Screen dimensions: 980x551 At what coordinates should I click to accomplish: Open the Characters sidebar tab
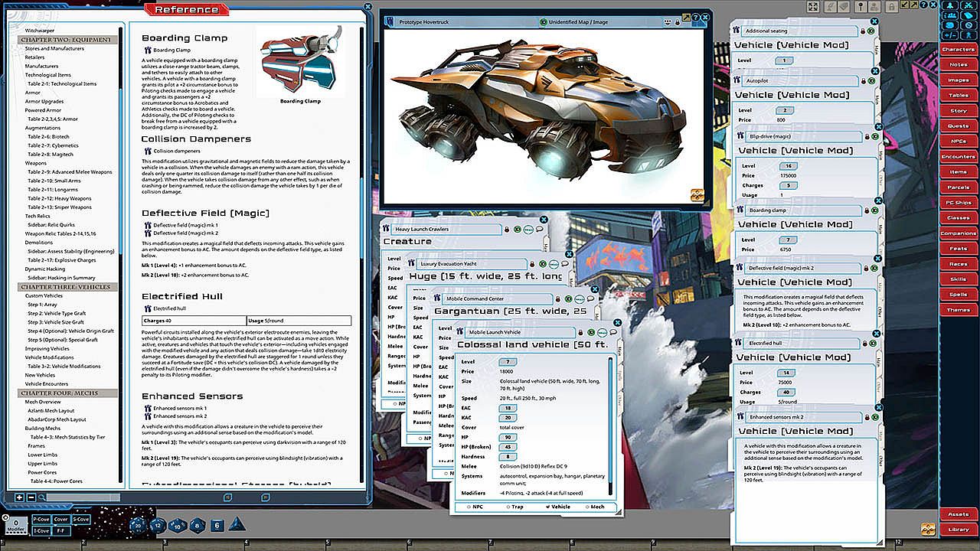[x=958, y=49]
